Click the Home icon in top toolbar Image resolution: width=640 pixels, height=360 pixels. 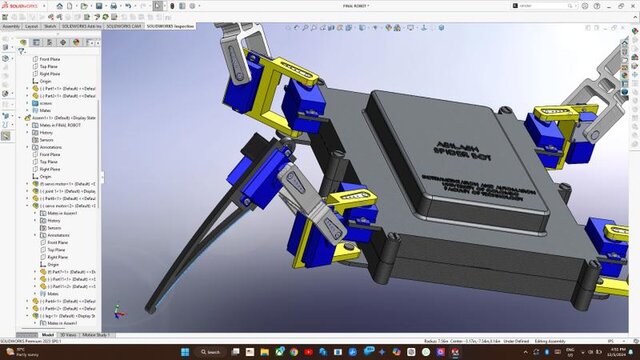point(60,6)
